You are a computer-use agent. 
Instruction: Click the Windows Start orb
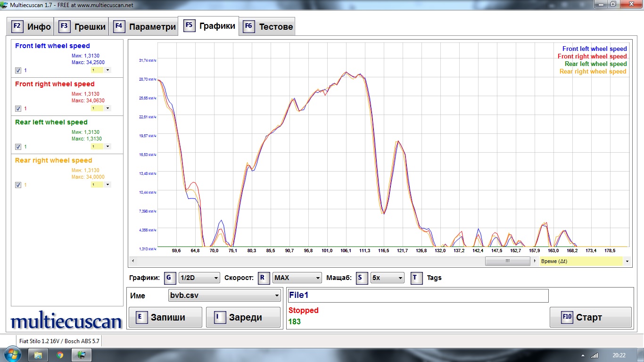(12, 354)
